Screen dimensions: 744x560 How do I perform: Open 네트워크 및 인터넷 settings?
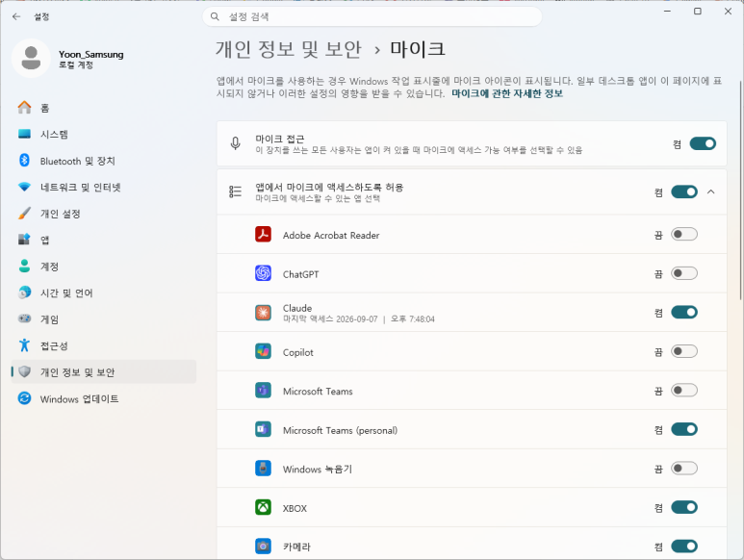pos(103,188)
